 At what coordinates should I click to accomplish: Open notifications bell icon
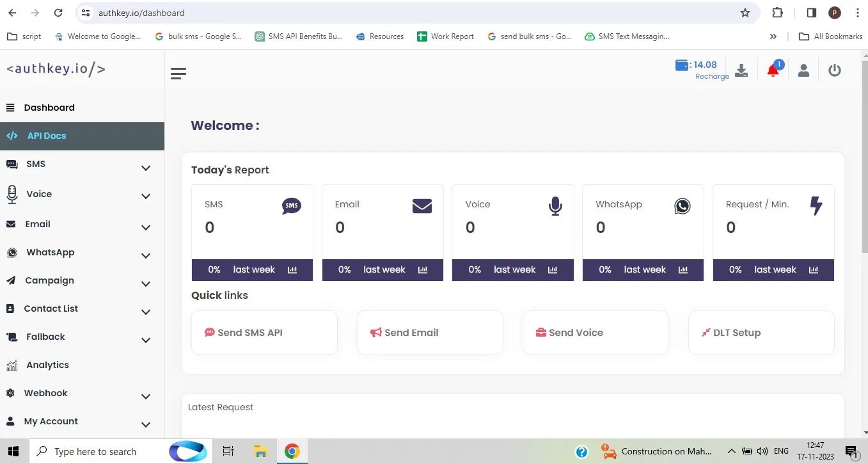coord(773,70)
